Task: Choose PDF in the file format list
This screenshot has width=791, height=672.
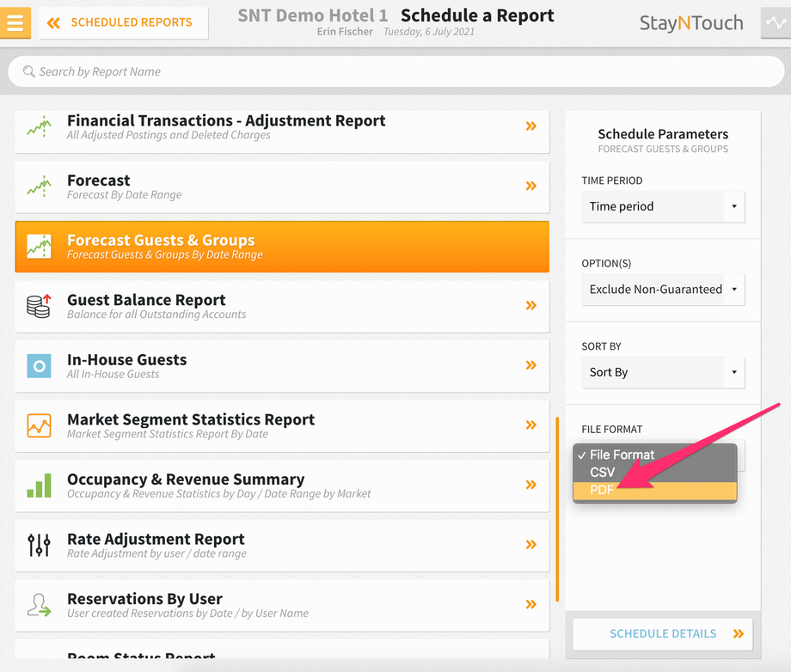Action: click(655, 490)
